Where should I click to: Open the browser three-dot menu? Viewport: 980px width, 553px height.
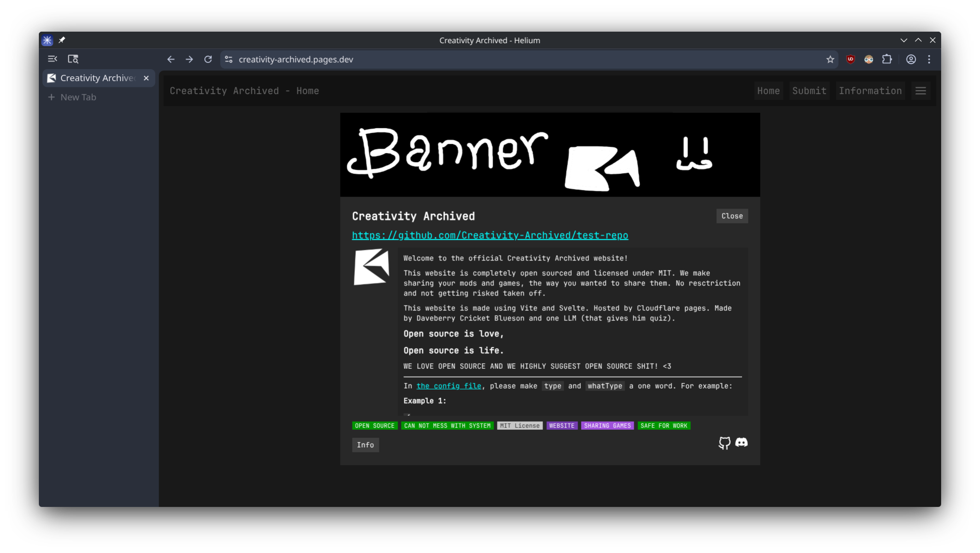coord(929,59)
